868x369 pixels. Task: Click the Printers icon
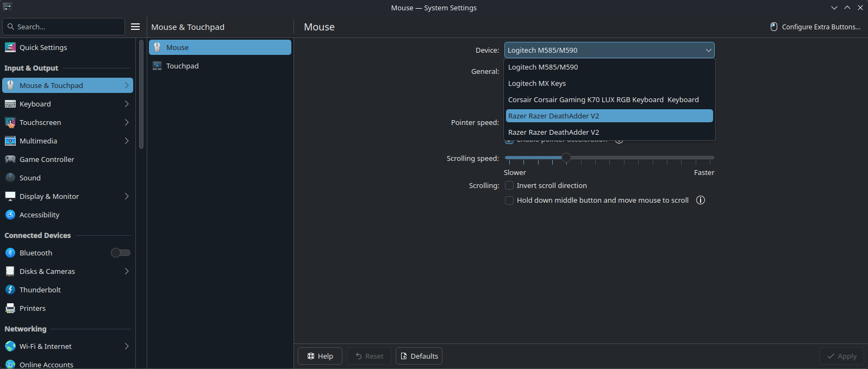10,308
